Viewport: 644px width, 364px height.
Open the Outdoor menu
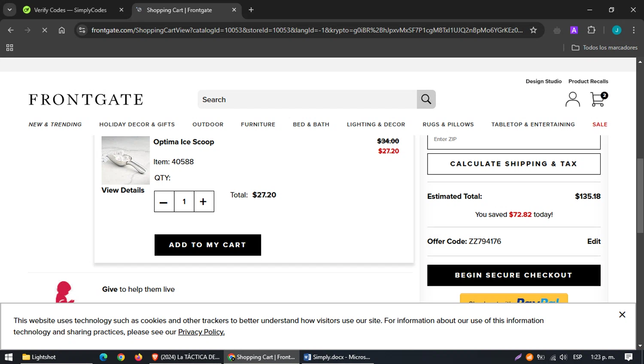click(208, 125)
